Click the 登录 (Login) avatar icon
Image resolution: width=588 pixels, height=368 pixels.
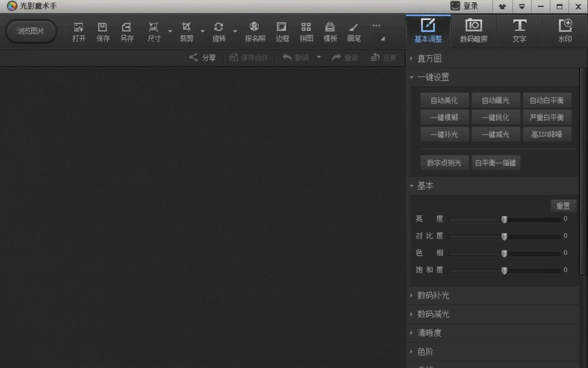(x=455, y=6)
